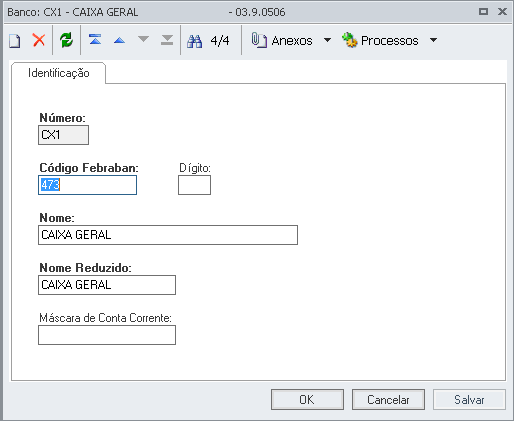Click the Cancelar button
Screen dimensions: 514x421
(388, 399)
